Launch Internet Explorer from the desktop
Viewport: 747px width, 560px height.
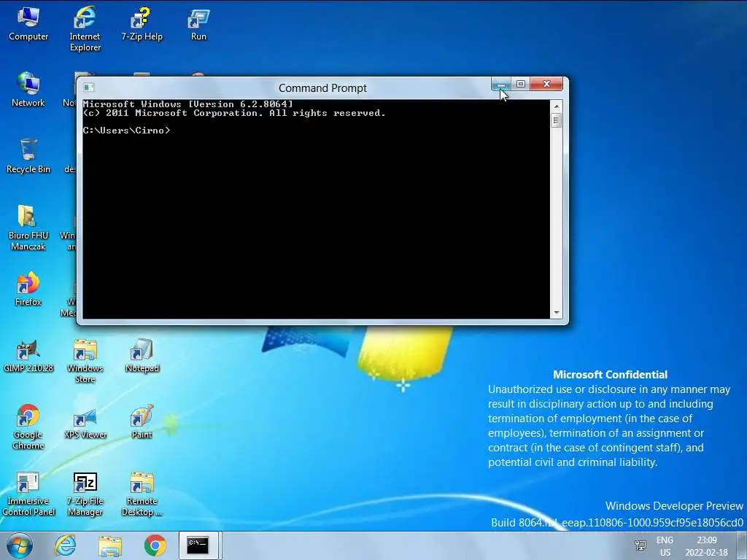[85, 28]
